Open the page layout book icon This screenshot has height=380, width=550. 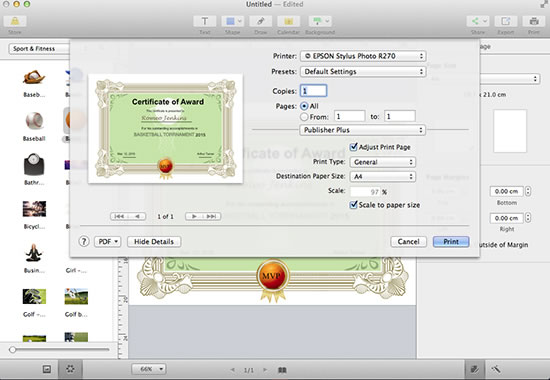coord(282,370)
